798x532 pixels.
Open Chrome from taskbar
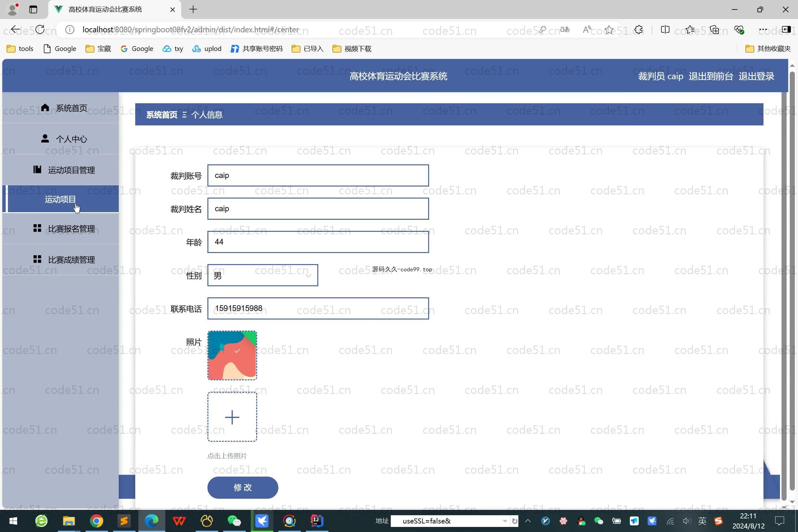[96, 521]
